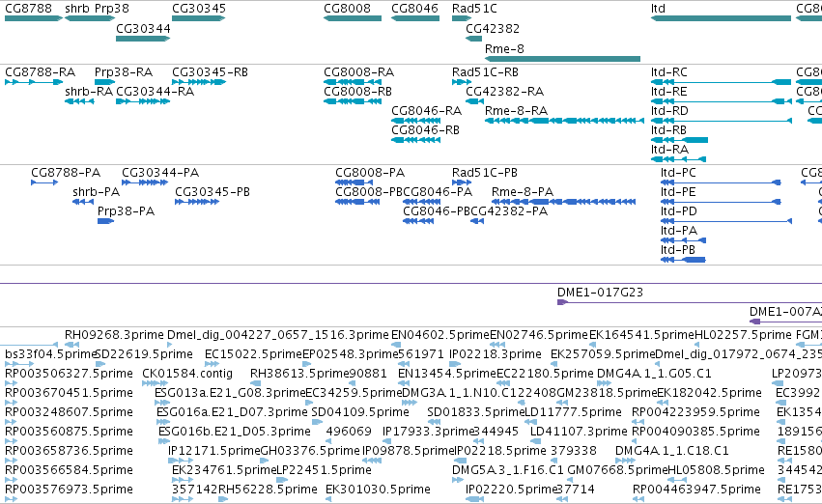This screenshot has width=822, height=504.
Task: Select EST ESG013a.E21_G08.3prime
Action: pyautogui.click(x=162, y=403)
